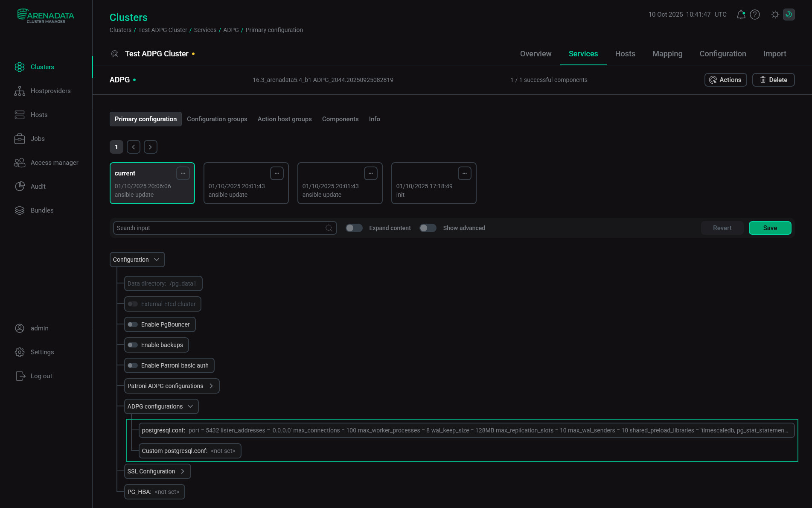
Task: Click the help question mark icon
Action: [755, 14]
